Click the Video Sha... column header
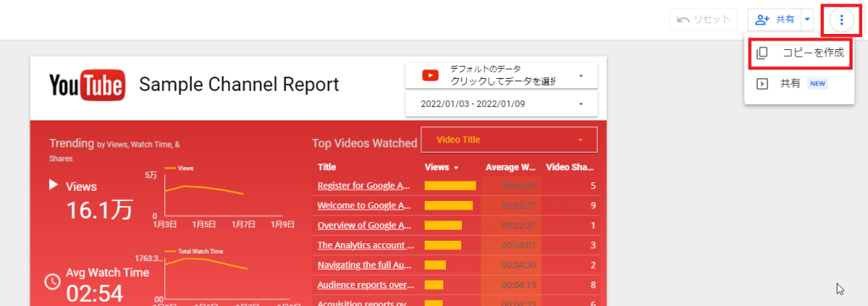This screenshot has width=868, height=306. pyautogui.click(x=570, y=167)
